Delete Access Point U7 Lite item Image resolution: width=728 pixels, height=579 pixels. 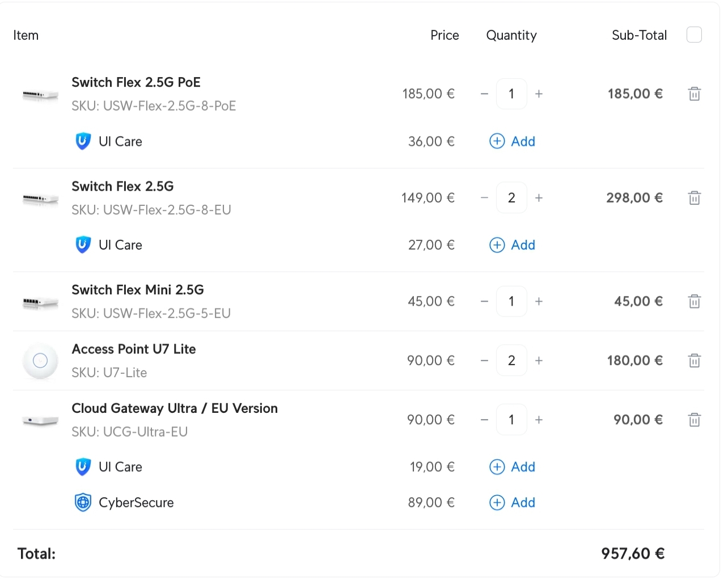click(694, 361)
